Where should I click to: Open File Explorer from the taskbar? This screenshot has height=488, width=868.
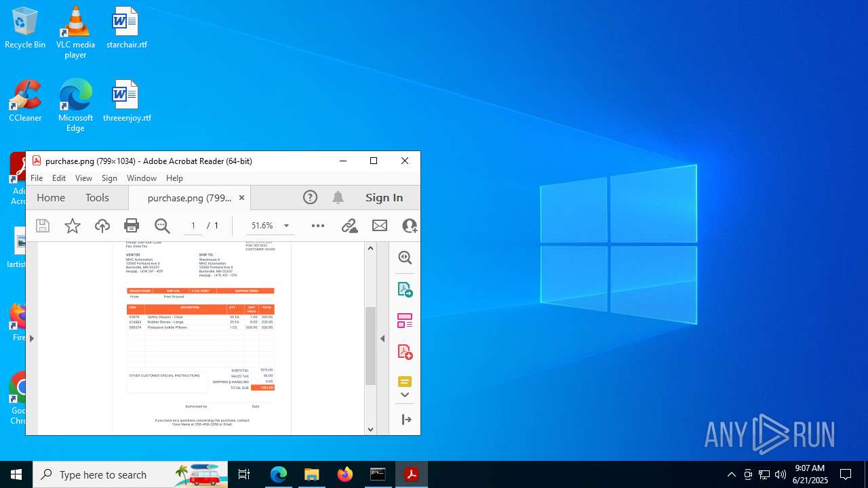click(x=312, y=474)
